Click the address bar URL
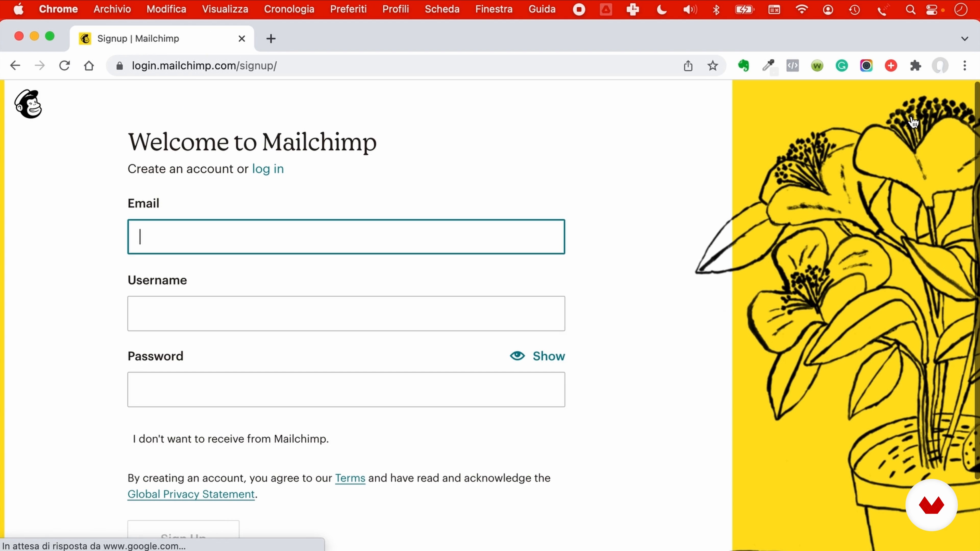 [204, 65]
